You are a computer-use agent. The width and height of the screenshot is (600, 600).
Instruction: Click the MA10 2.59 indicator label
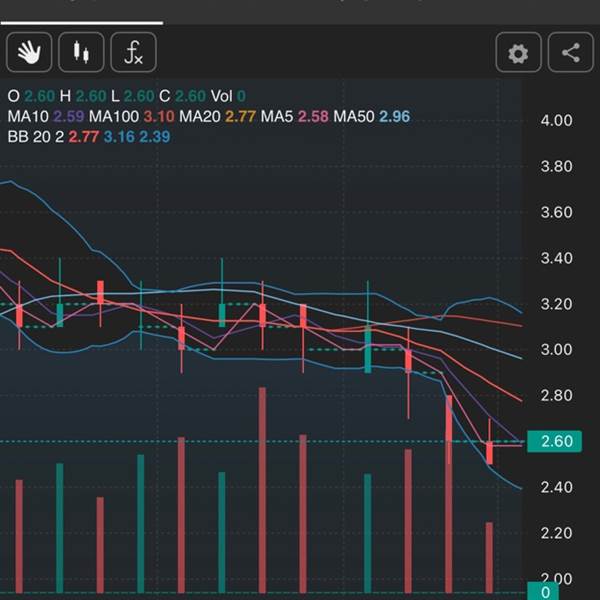tap(46, 116)
